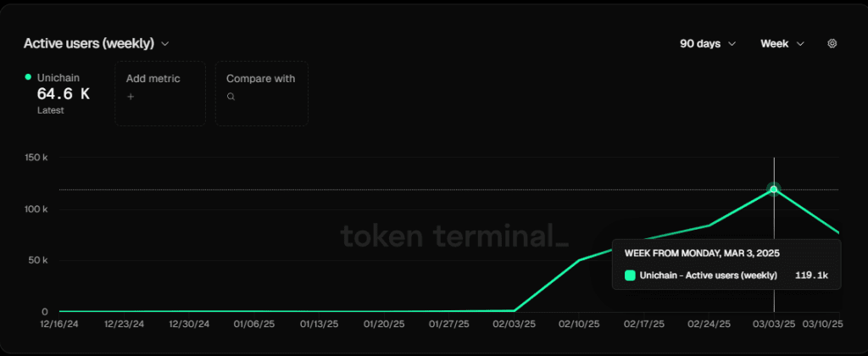Image resolution: width=868 pixels, height=356 pixels.
Task: Click the plus icon under Add metric
Action: 131,97
